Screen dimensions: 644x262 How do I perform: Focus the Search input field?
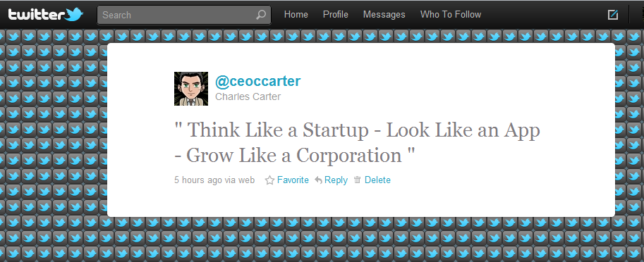[184, 15]
